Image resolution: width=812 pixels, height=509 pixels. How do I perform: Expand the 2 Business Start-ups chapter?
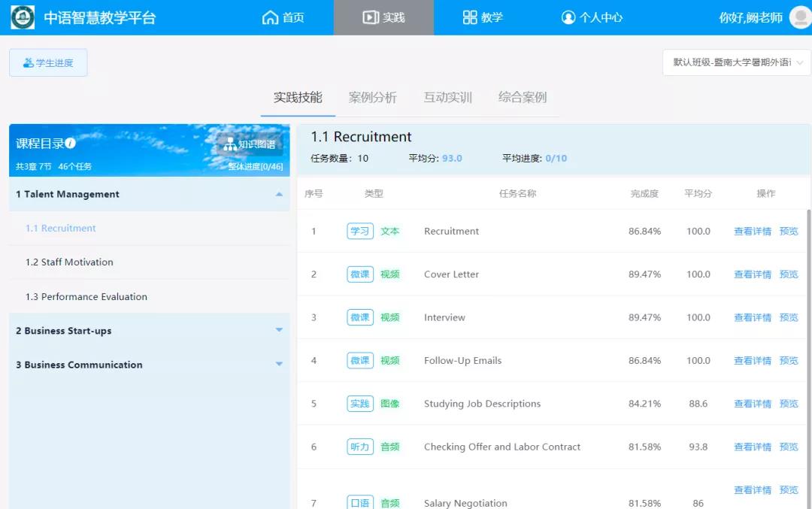pos(279,331)
